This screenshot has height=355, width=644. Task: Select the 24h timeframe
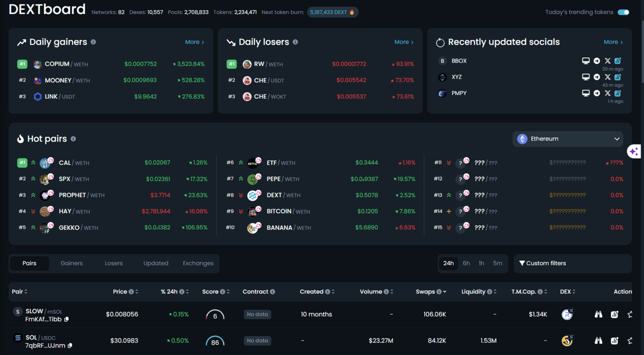click(449, 263)
